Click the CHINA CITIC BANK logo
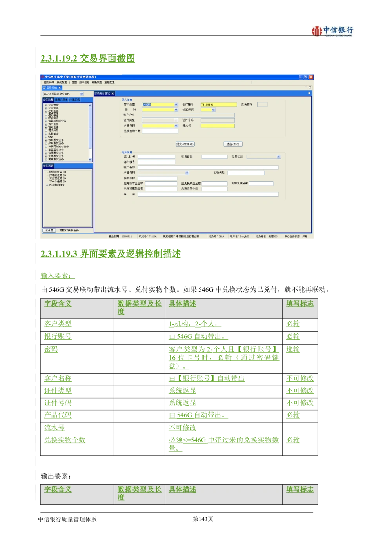Image resolution: width=392 pixels, height=555 pixels. (x=331, y=31)
